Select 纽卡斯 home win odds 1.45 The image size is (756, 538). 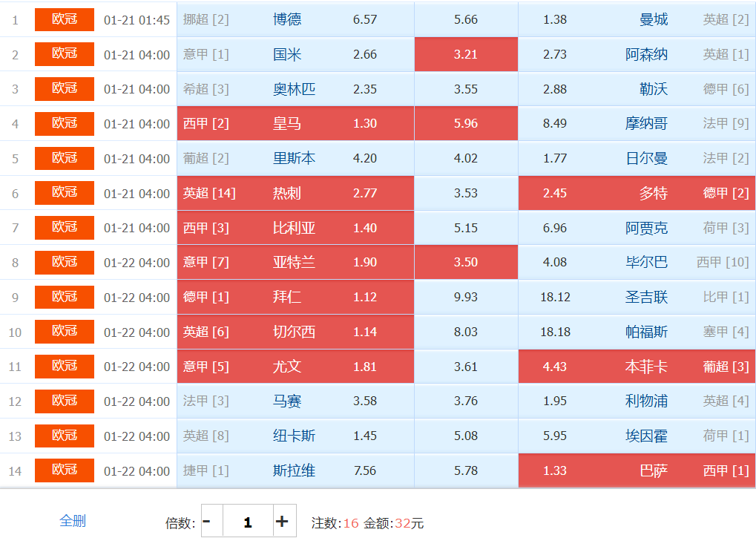click(295, 436)
